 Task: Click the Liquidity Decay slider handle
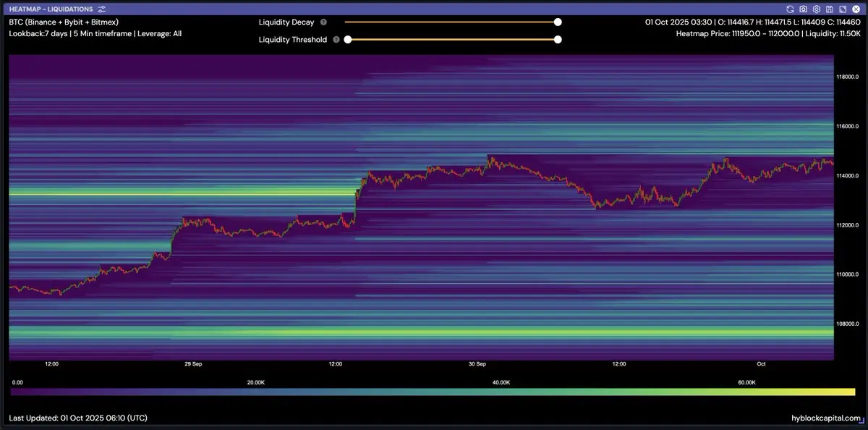[x=558, y=22]
